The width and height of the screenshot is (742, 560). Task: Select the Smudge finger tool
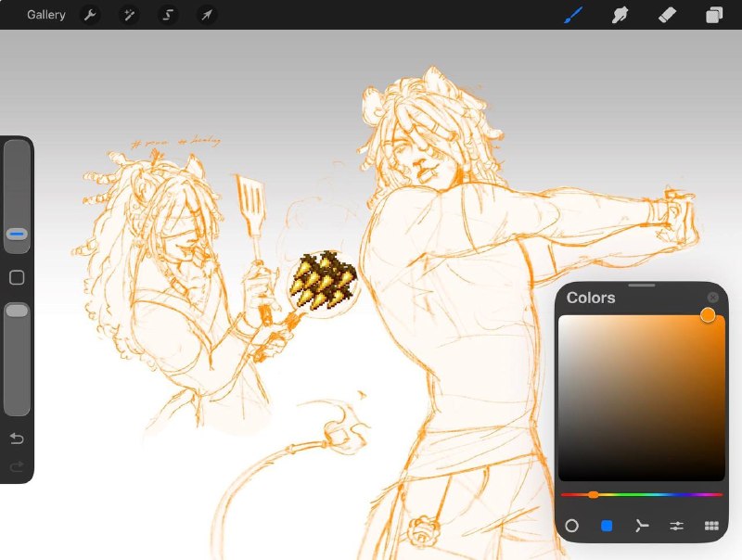(x=620, y=15)
